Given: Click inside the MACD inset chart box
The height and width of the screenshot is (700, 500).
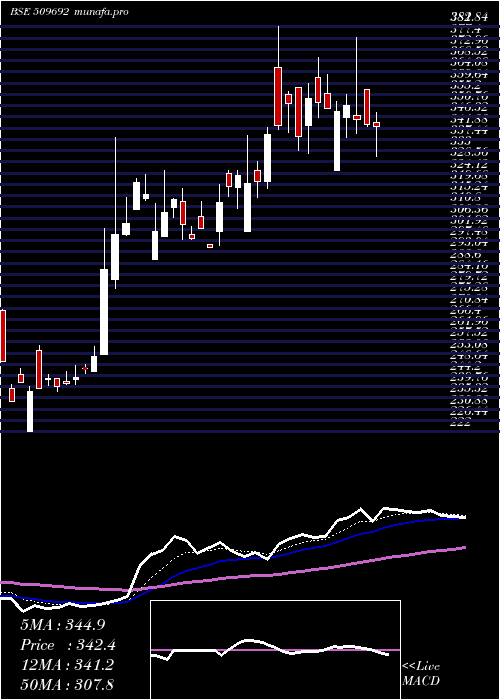Looking at the screenshot, I should tap(275, 650).
